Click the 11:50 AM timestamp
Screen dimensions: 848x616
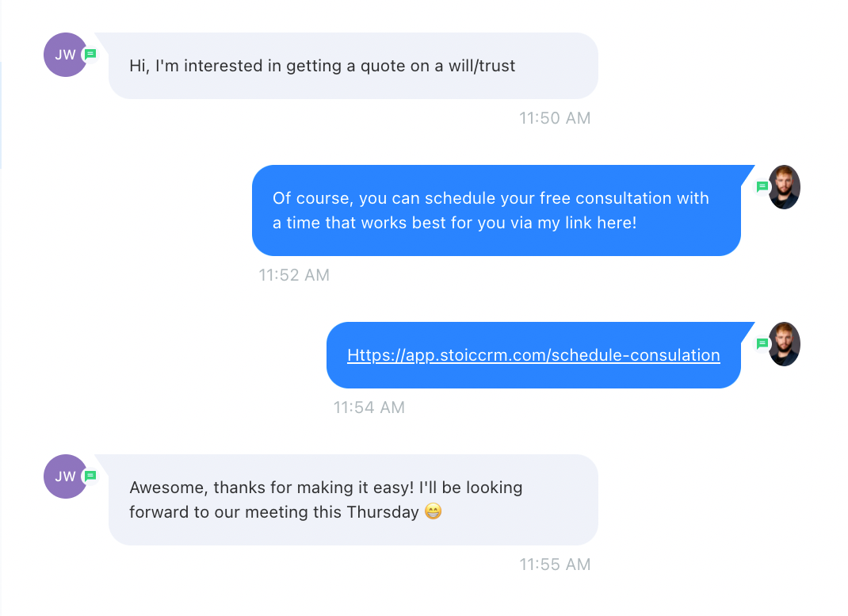coord(555,118)
